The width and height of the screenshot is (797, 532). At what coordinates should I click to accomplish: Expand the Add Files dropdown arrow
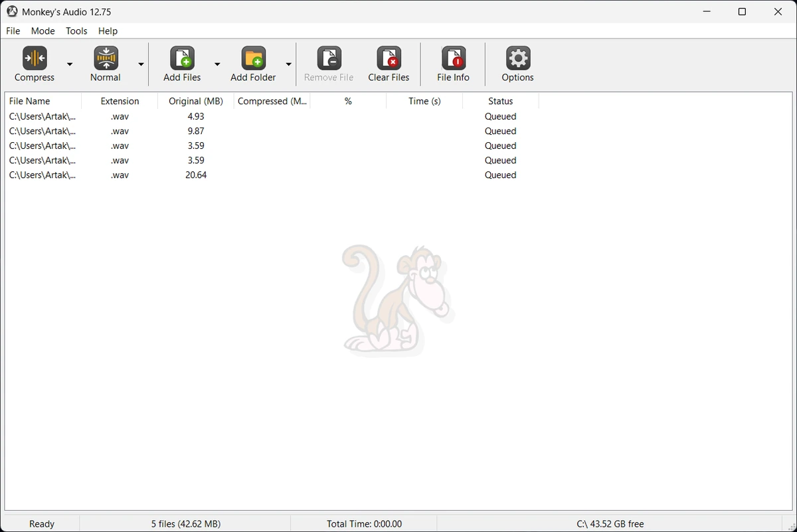tap(217, 64)
